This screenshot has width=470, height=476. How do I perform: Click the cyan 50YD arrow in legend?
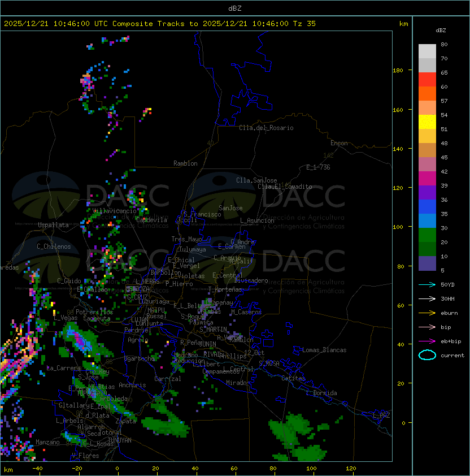coord(427,284)
